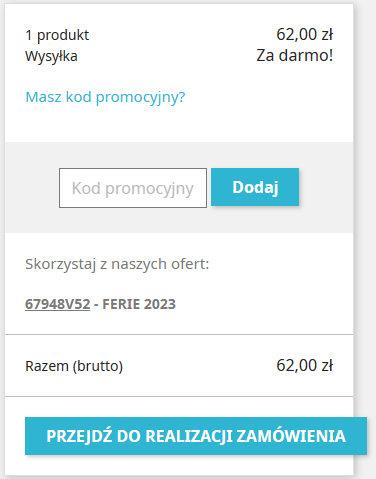Click the product subtotal 62,00 zł
This screenshot has height=479, width=376.
pos(305,34)
